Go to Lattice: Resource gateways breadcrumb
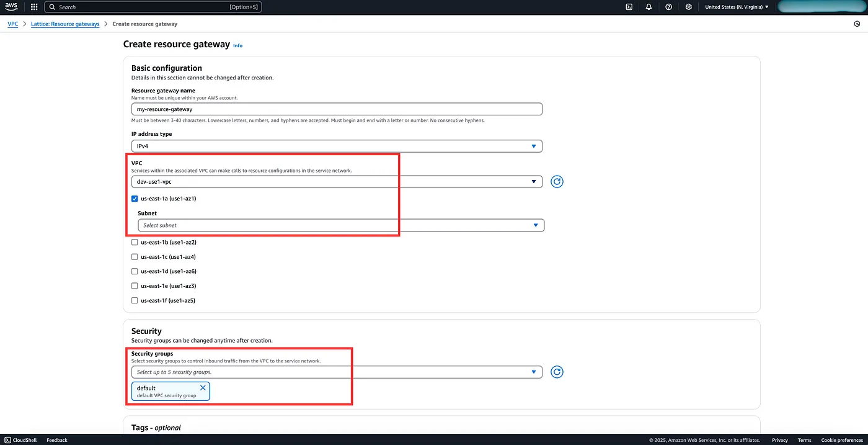 [x=65, y=24]
